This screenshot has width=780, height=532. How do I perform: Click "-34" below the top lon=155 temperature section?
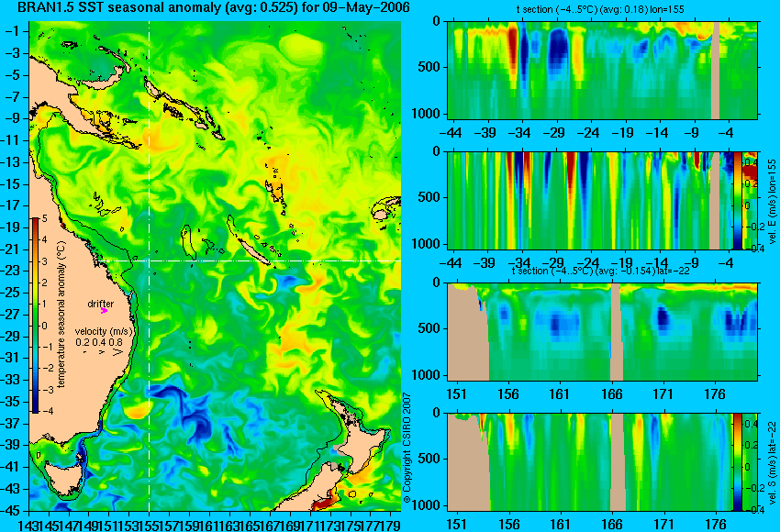coord(520,133)
